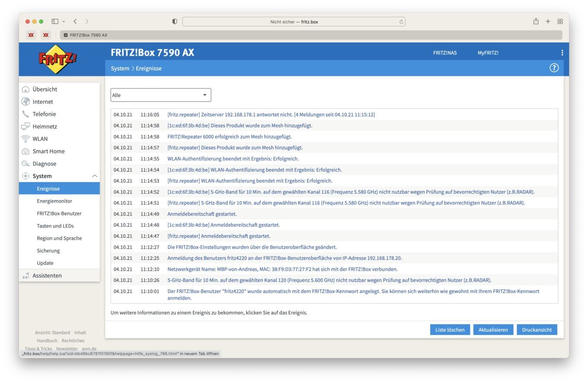Open first pinned XX tab
This screenshot has width=588, height=383.
point(31,35)
